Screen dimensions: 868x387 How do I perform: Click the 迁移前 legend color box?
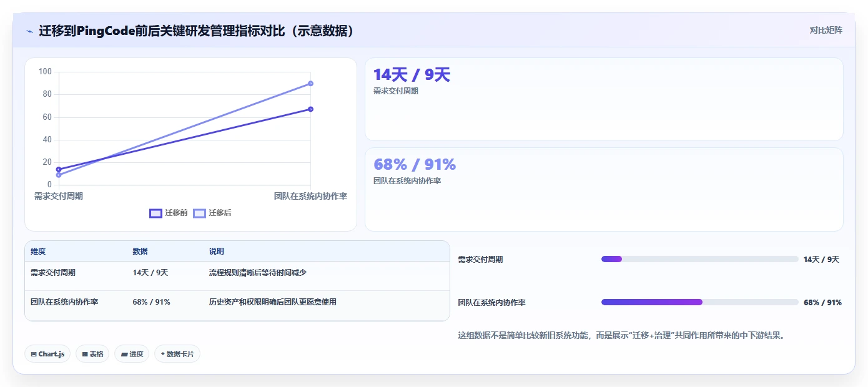point(155,213)
